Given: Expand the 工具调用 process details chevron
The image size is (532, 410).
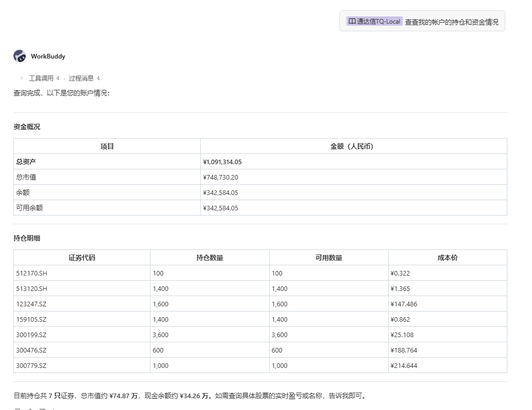Looking at the screenshot, I should [22, 78].
